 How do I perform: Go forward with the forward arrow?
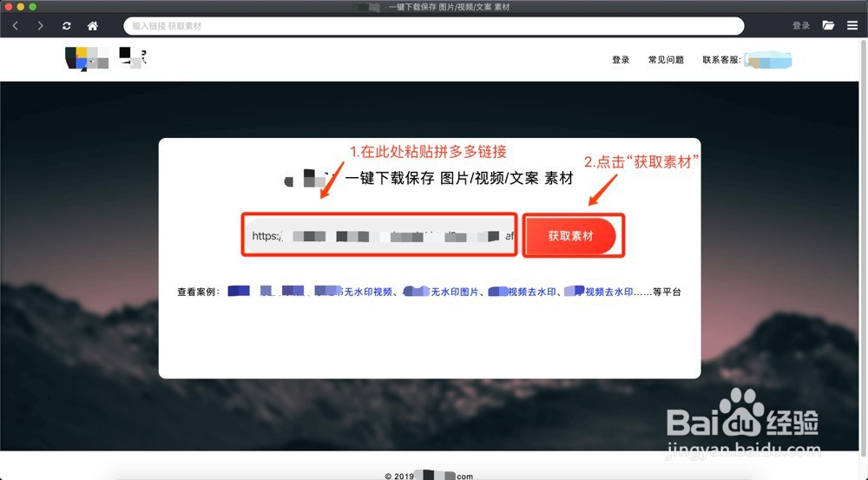pos(40,25)
